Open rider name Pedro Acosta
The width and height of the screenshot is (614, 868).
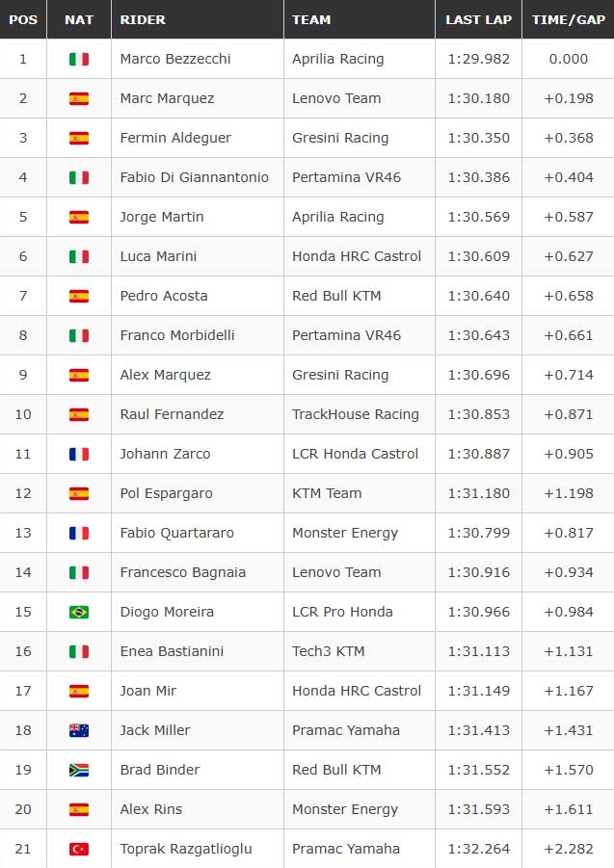pyautogui.click(x=164, y=296)
